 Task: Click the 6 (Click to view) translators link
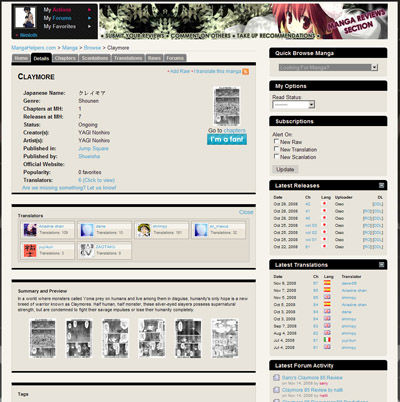point(96,180)
